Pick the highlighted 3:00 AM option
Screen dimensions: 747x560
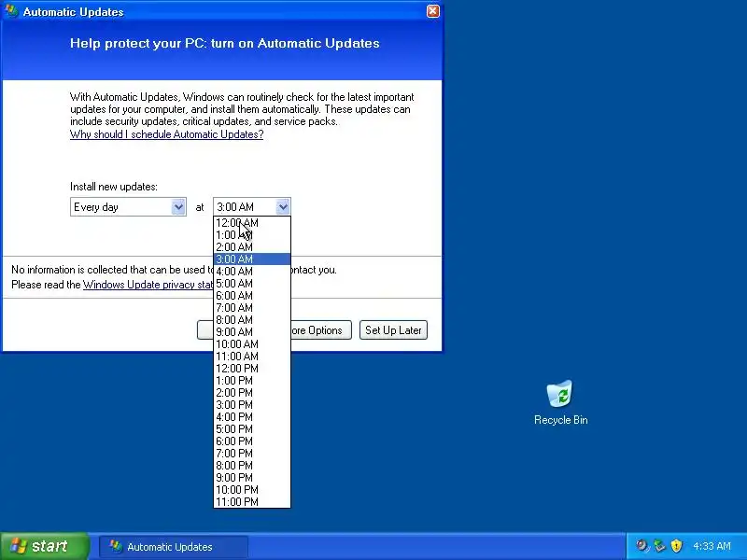251,259
